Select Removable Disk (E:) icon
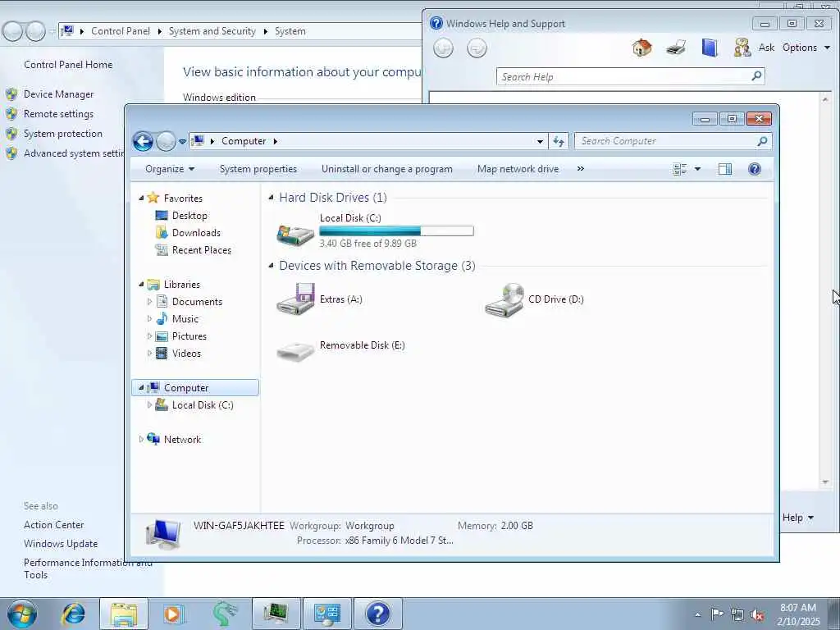 click(295, 351)
